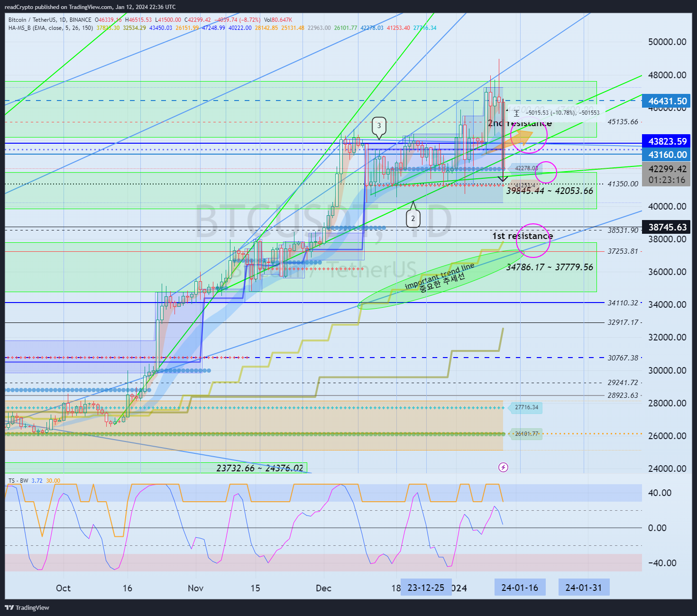Click the 23-12-25 date marker
This screenshot has height=616, width=697.
click(426, 588)
